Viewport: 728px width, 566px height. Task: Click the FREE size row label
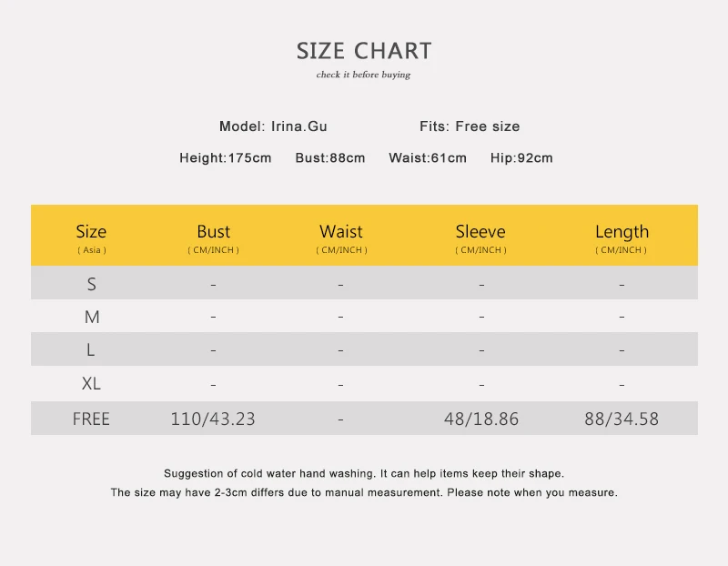(91, 419)
